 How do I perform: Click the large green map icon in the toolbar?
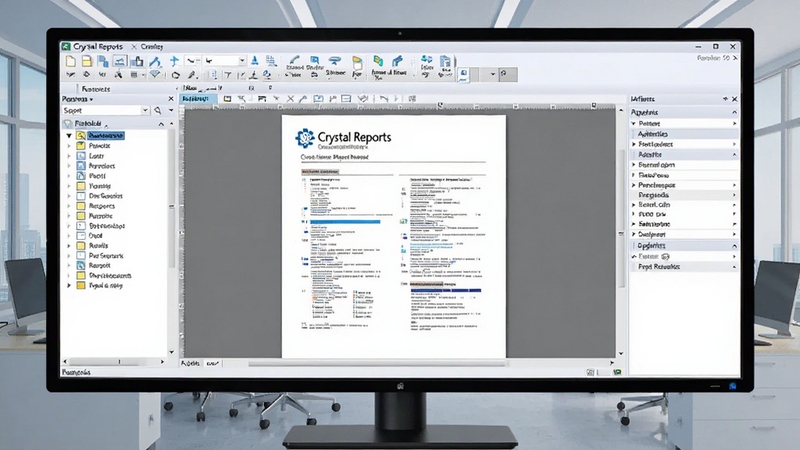[378, 62]
